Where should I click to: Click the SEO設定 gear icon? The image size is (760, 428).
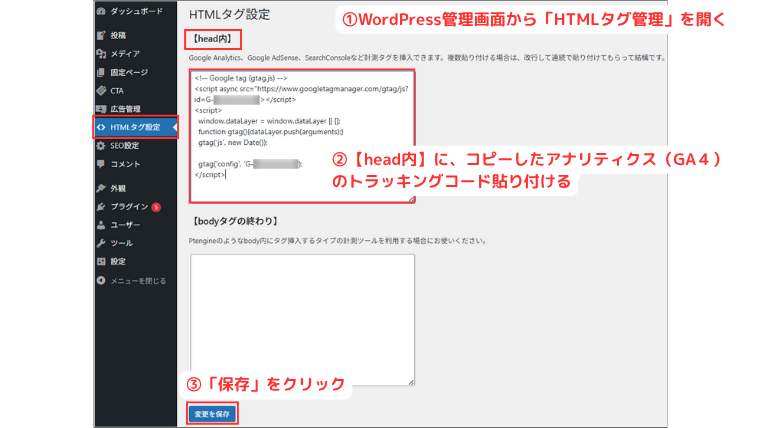(x=101, y=146)
